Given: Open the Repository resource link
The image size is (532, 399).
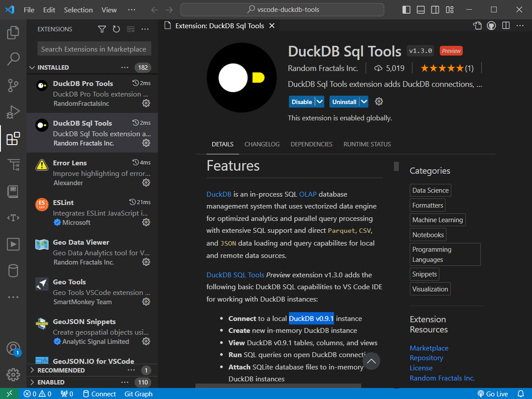Looking at the screenshot, I should click(x=427, y=358).
